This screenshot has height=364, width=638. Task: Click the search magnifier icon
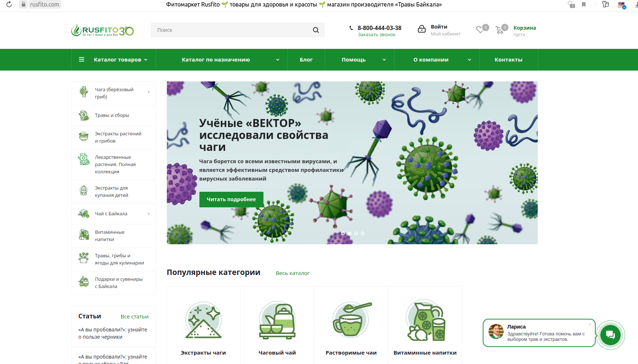[316, 30]
